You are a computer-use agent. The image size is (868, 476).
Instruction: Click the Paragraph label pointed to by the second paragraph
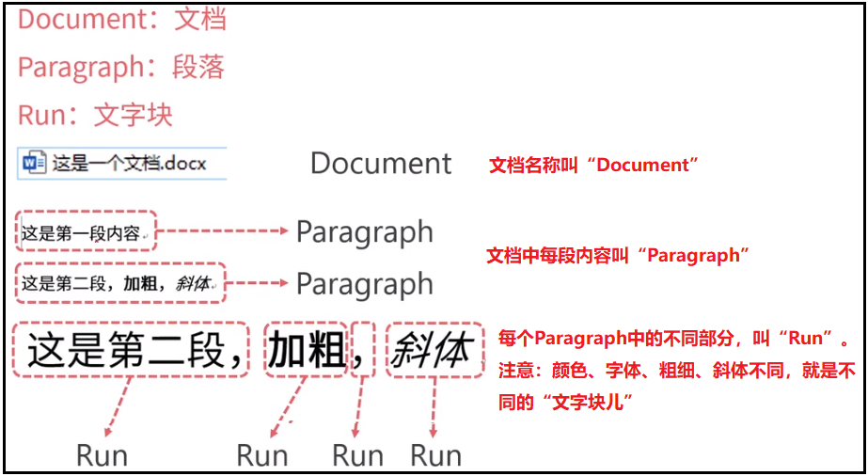[x=364, y=284]
